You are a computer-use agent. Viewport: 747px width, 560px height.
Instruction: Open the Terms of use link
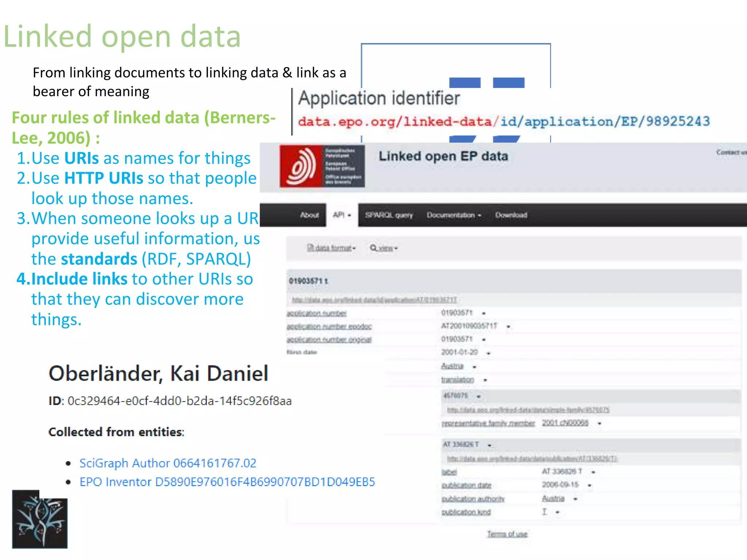(x=507, y=534)
